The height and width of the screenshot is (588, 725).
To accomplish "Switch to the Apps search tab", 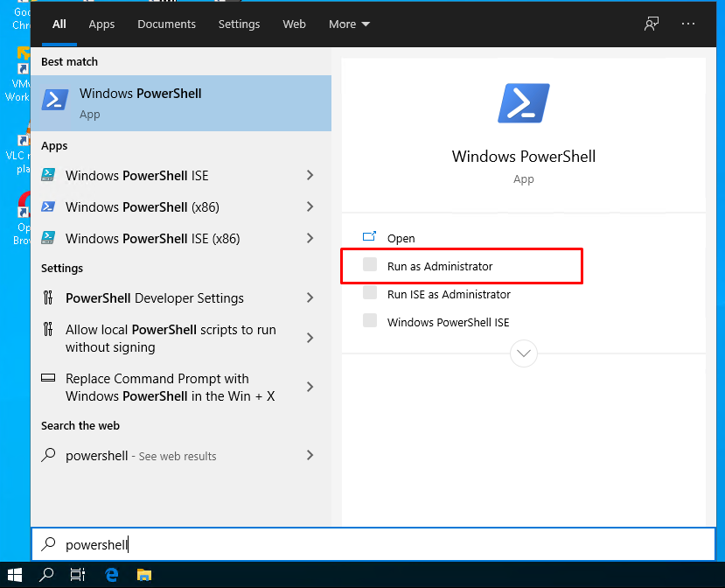I will [x=101, y=24].
